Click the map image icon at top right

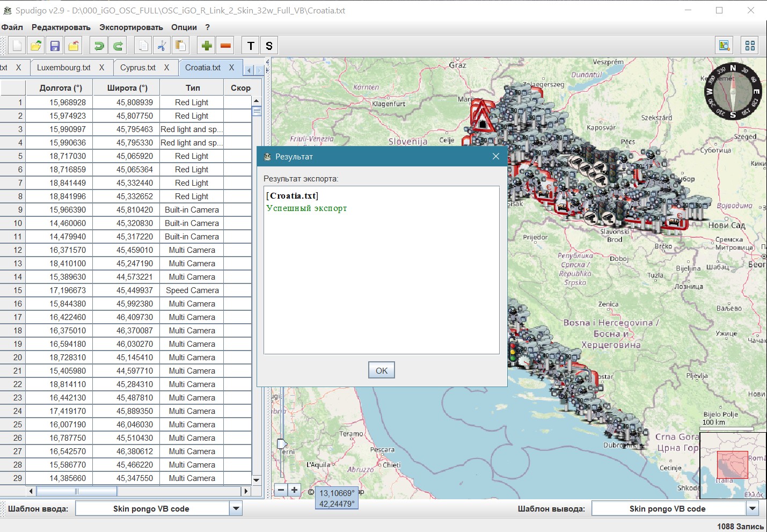pos(725,46)
